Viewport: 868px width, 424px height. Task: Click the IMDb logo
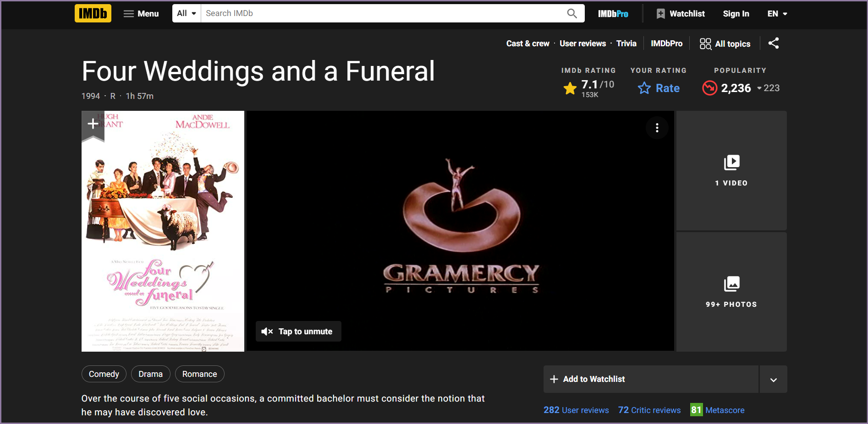(93, 13)
